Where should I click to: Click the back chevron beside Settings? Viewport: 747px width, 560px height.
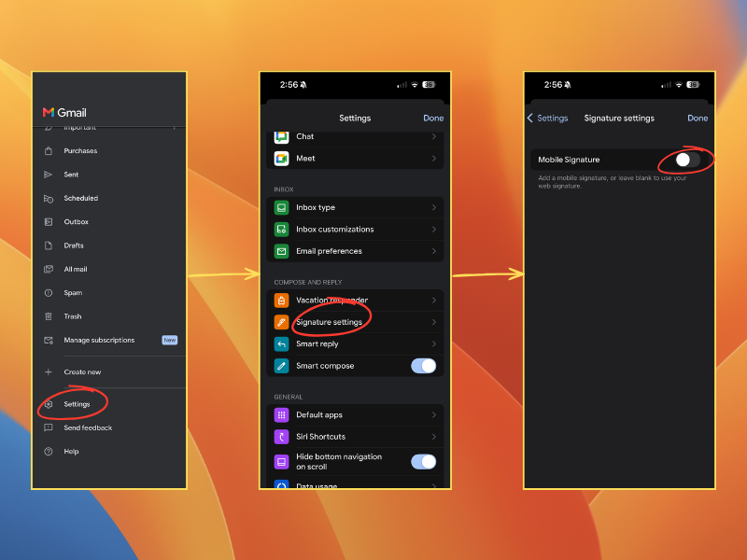tap(530, 119)
